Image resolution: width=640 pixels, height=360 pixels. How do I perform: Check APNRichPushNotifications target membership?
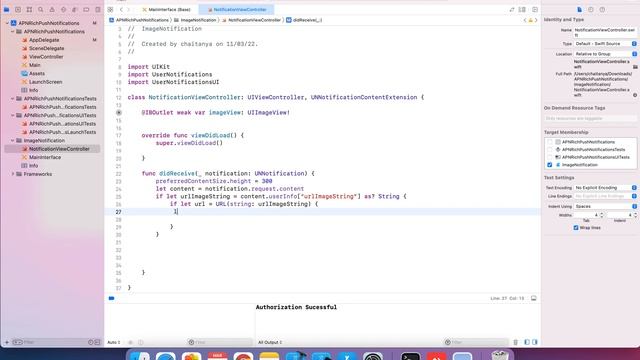[x=549, y=142]
